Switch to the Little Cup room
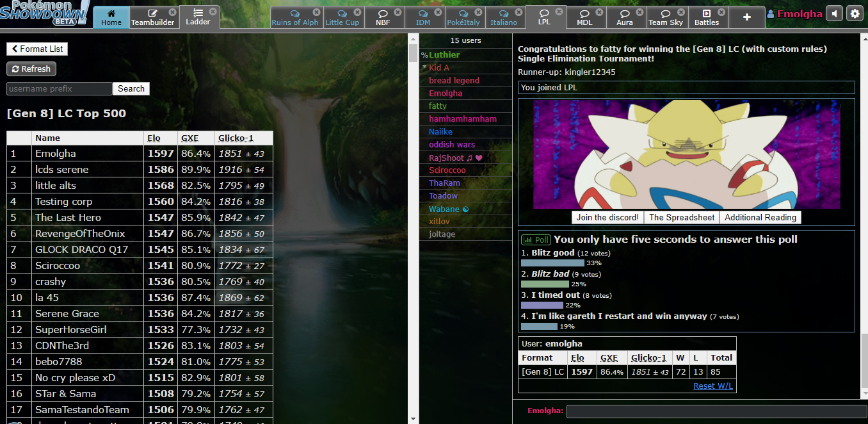This screenshot has width=868, height=424. click(x=342, y=17)
